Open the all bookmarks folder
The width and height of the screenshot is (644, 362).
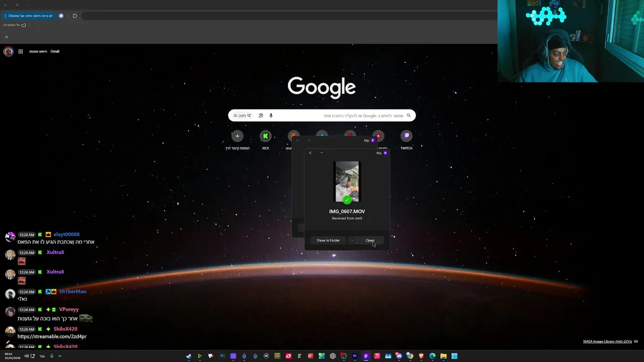tap(14, 25)
